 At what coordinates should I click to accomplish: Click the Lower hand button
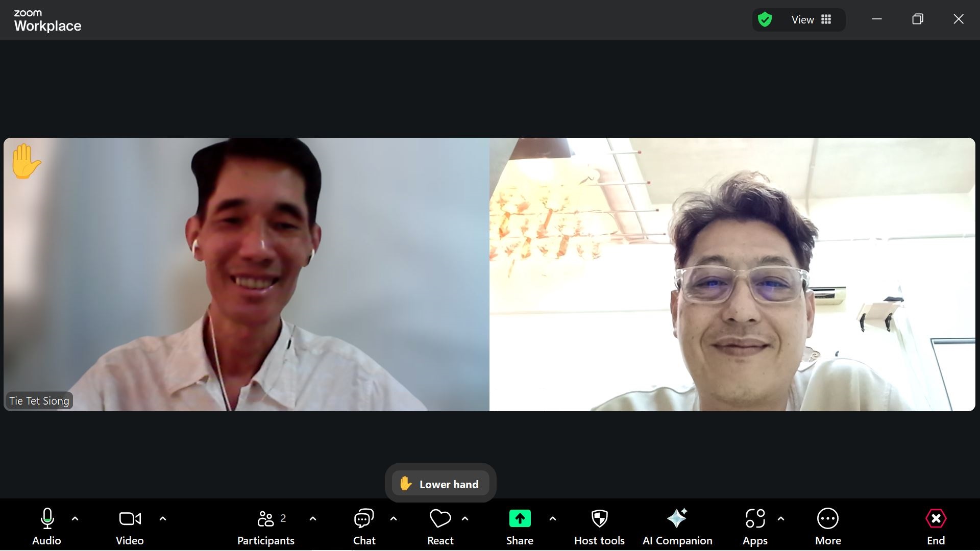440,484
